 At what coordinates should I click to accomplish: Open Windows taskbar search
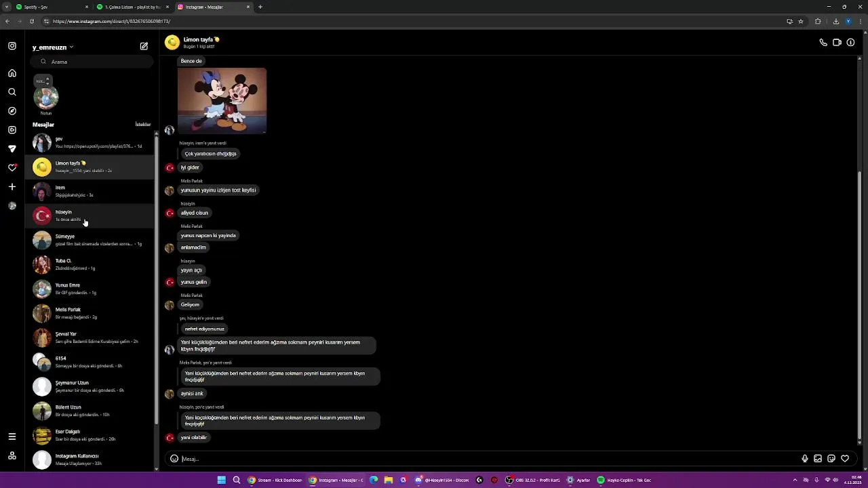237,480
